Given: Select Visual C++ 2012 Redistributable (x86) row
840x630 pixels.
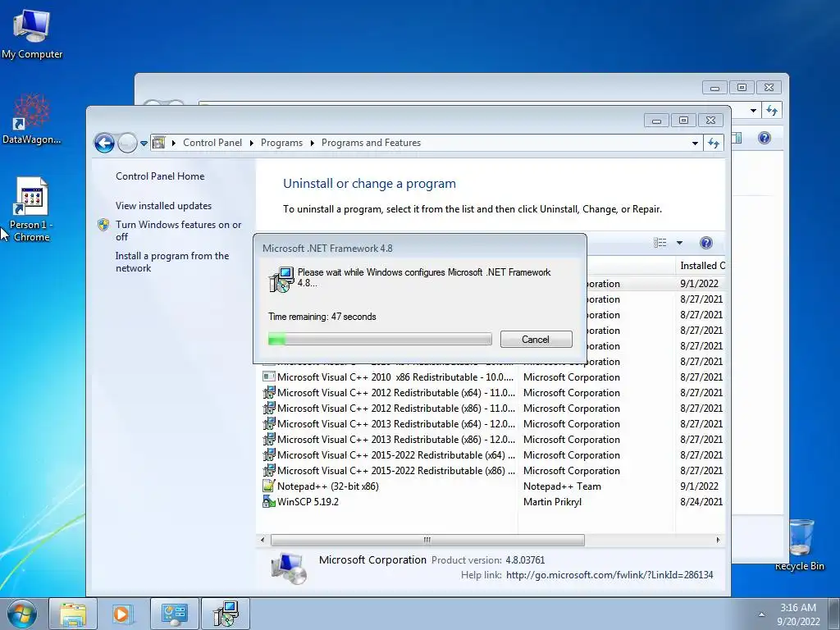Looking at the screenshot, I should [491, 409].
